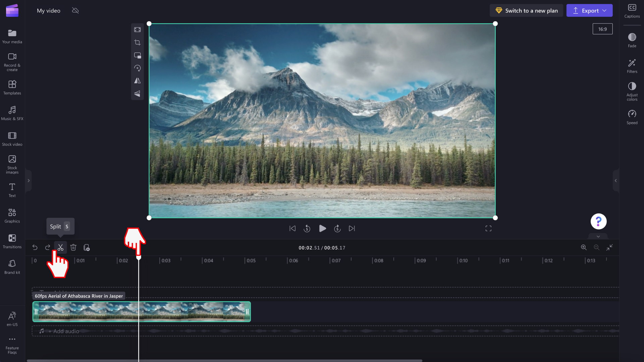Viewport: 644px width, 362px height.
Task: Undo the last action
Action: click(35, 247)
